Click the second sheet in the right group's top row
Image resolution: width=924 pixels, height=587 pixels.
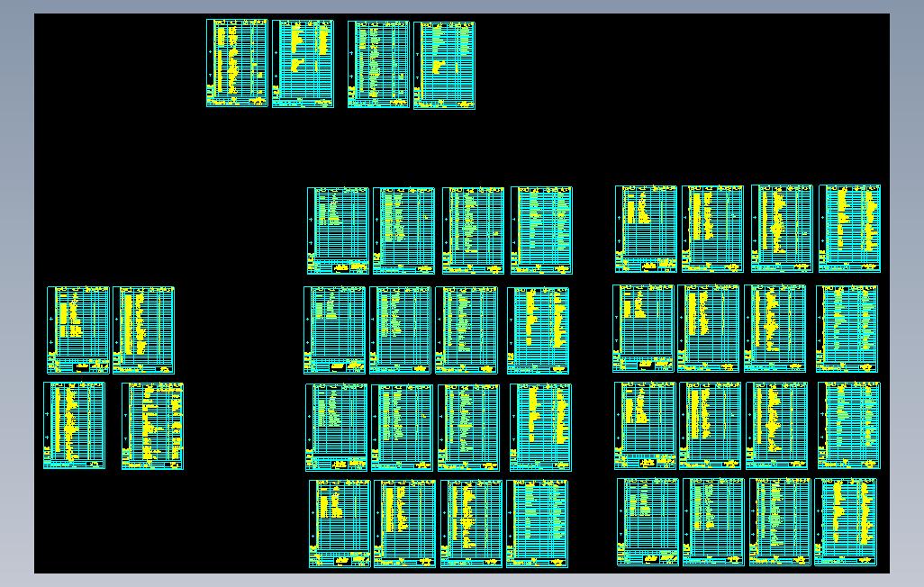712,230
